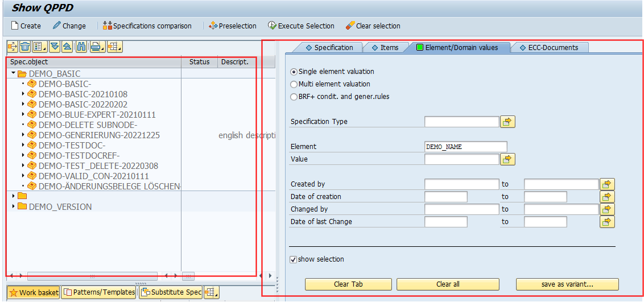Click the Specifications comparison toolbar icon
Image resolution: width=644 pixels, height=302 pixels.
pyautogui.click(x=108, y=26)
